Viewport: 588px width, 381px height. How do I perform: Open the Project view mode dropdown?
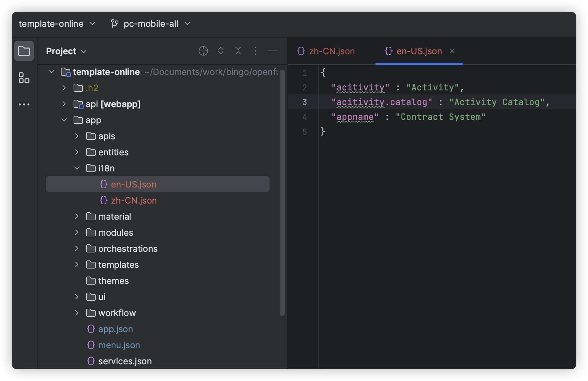66,51
